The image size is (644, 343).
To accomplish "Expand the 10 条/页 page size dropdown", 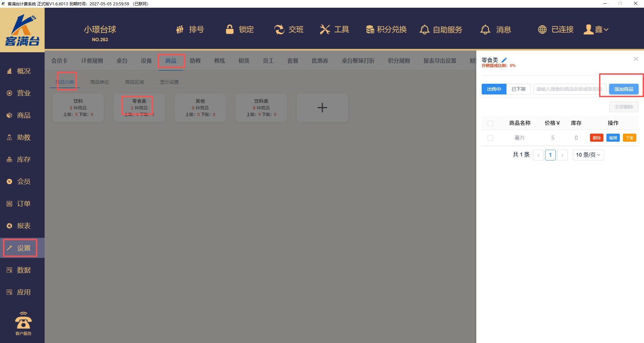I will pyautogui.click(x=588, y=155).
